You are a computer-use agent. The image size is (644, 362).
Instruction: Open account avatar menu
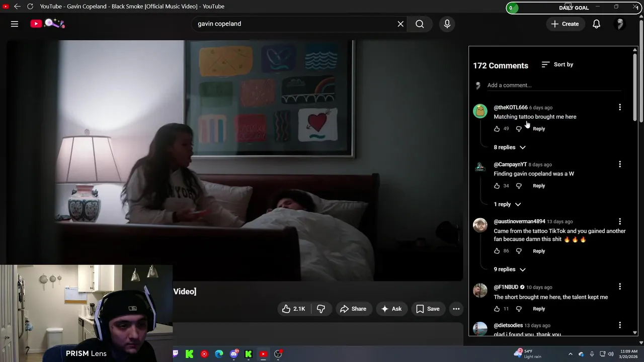[x=620, y=24]
